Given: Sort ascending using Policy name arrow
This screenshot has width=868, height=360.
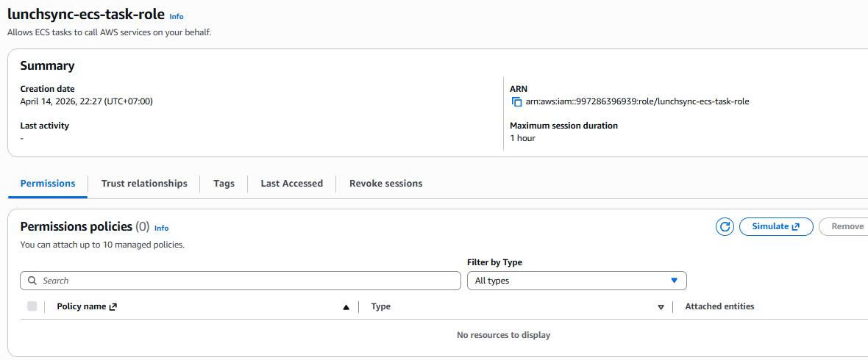Looking at the screenshot, I should pos(346,307).
